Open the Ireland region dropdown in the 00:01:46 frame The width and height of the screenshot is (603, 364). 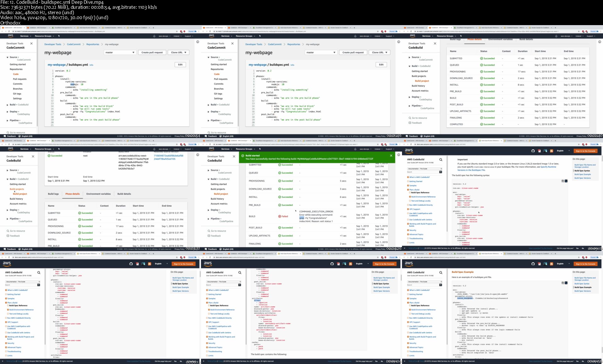pyautogui.click(x=378, y=36)
